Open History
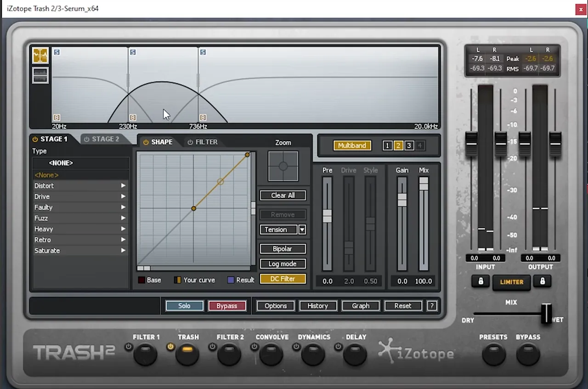This screenshot has height=389, width=588. point(318,306)
